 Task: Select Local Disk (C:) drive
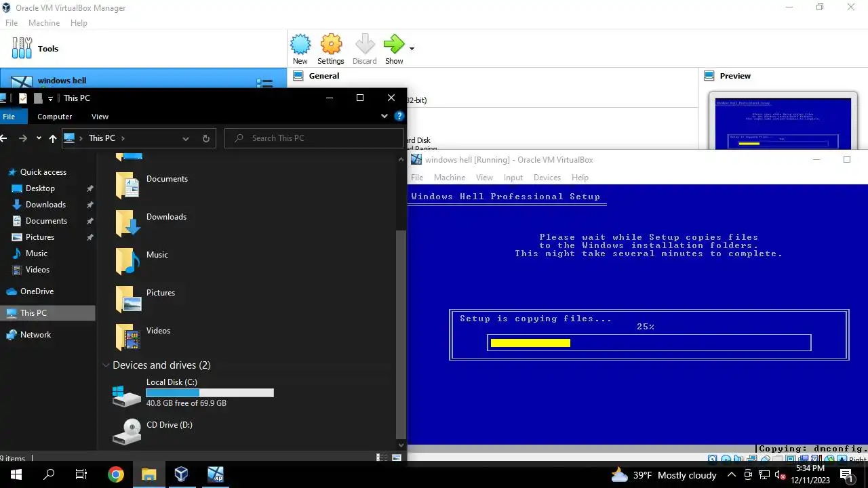pos(193,394)
